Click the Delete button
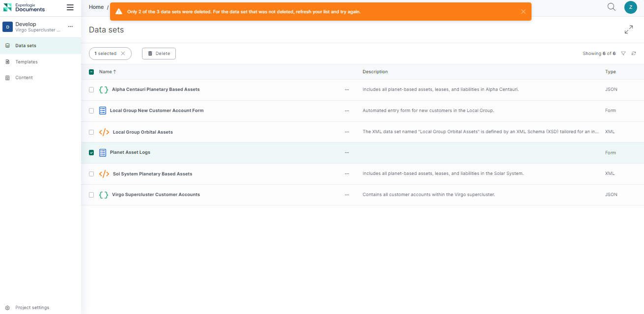644x314 pixels. (x=159, y=54)
